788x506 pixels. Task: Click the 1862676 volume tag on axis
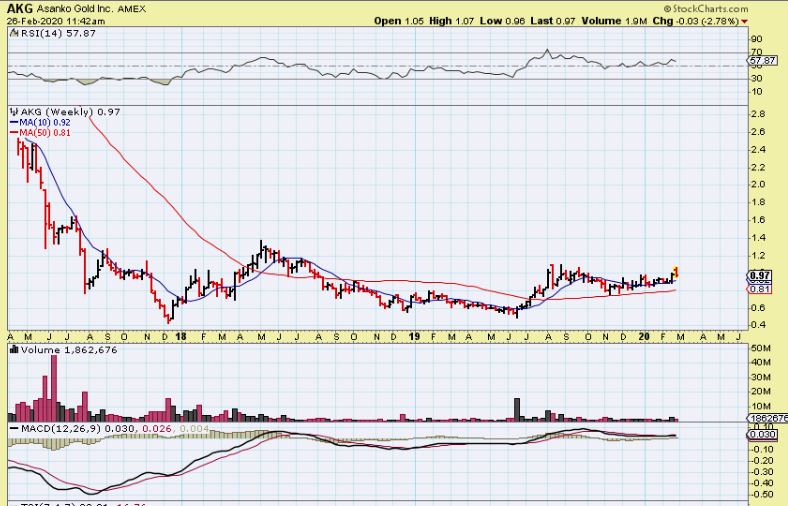pyautogui.click(x=767, y=418)
